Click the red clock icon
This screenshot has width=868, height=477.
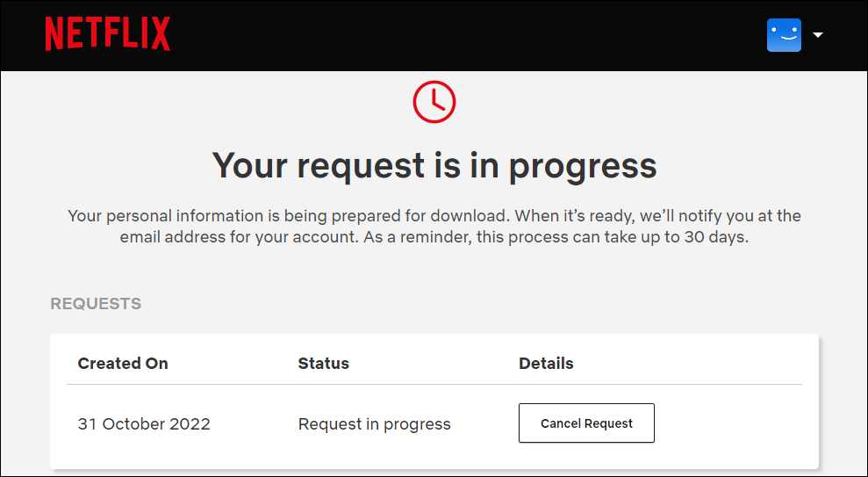434,101
